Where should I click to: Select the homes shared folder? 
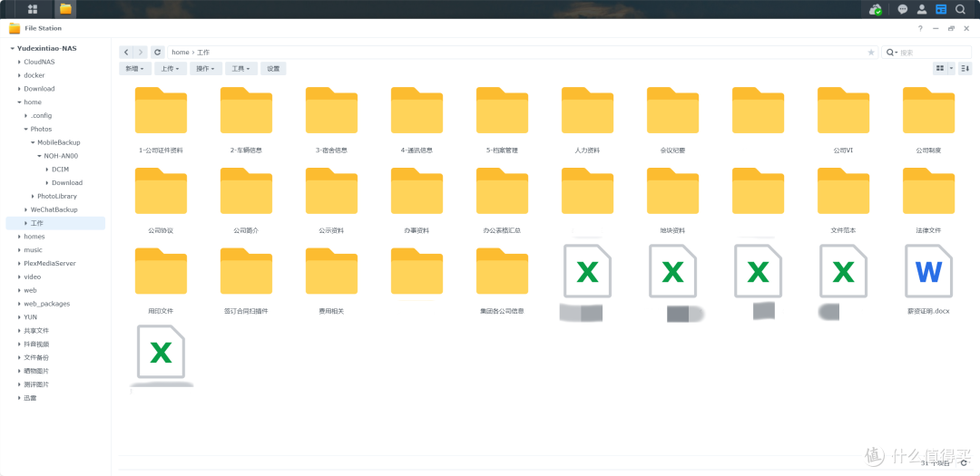(x=34, y=236)
